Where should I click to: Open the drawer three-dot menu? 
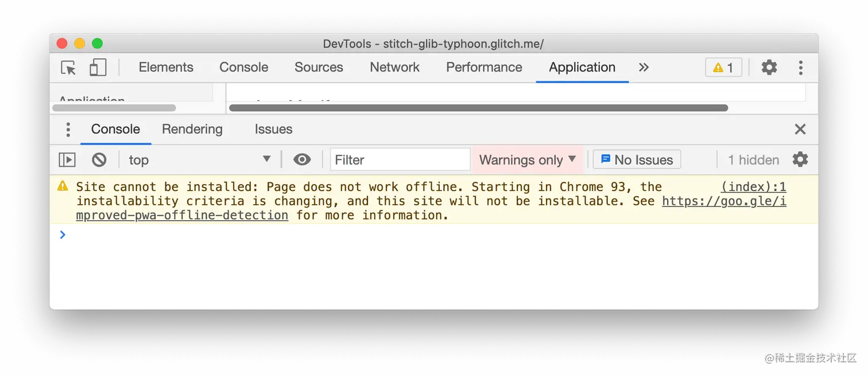[68, 130]
